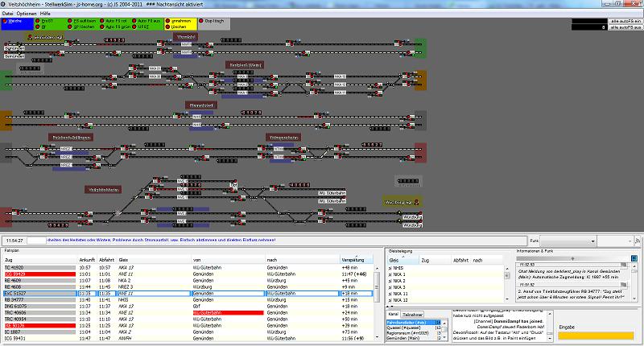This screenshot has height=346, width=644.
Task: Select train RE 4609 row
Action: tap(188, 280)
